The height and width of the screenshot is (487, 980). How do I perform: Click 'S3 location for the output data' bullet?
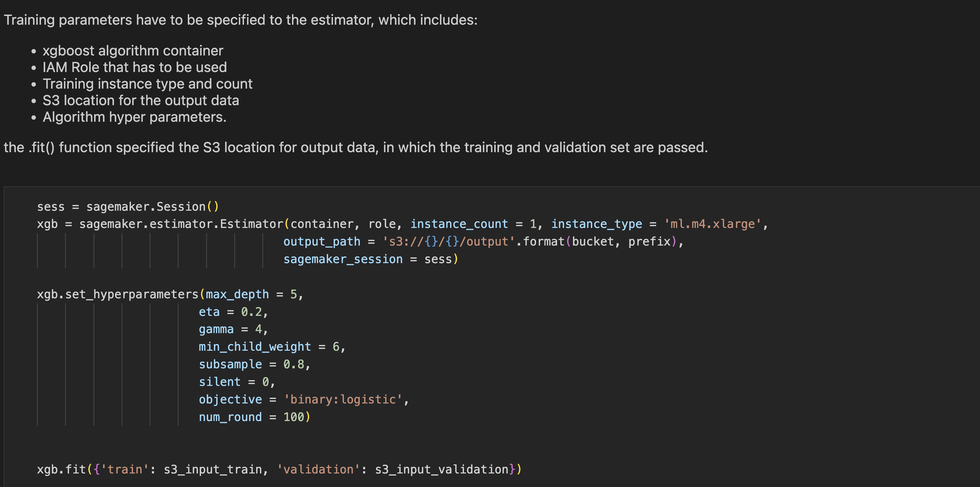141,100
